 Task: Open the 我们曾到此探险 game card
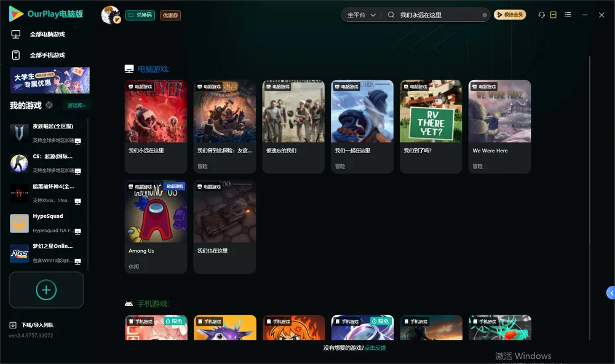coord(224,127)
